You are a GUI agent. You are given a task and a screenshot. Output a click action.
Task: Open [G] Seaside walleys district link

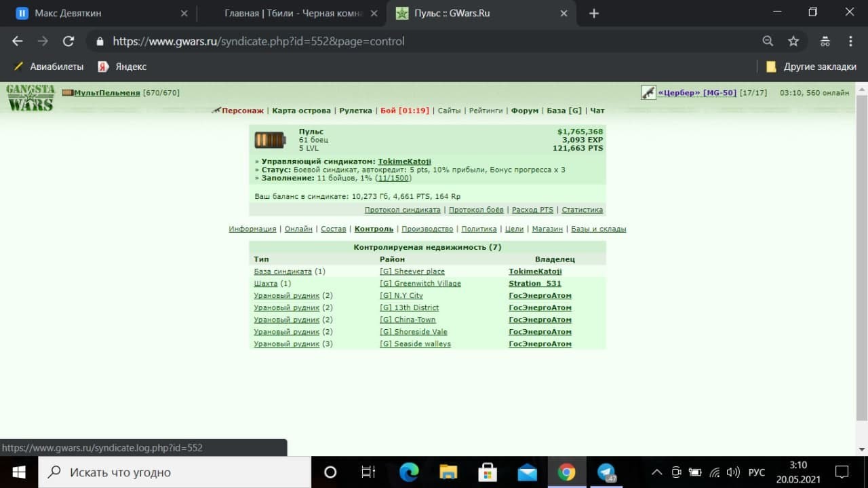(415, 344)
